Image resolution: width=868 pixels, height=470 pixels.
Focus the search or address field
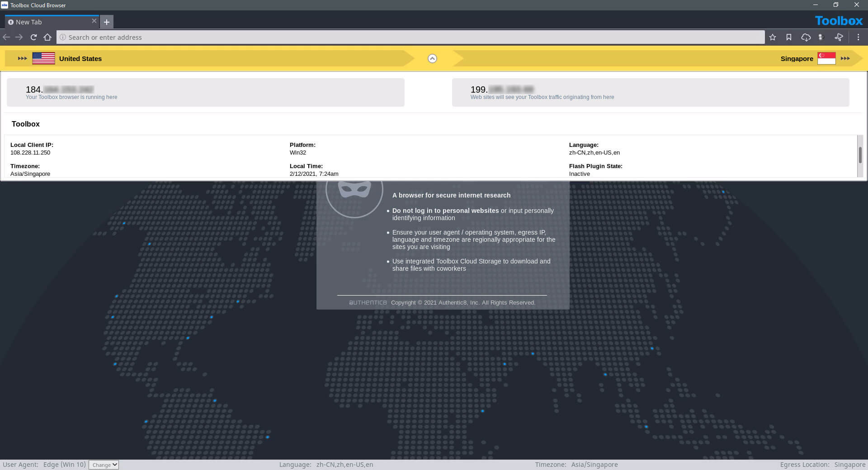(410, 37)
